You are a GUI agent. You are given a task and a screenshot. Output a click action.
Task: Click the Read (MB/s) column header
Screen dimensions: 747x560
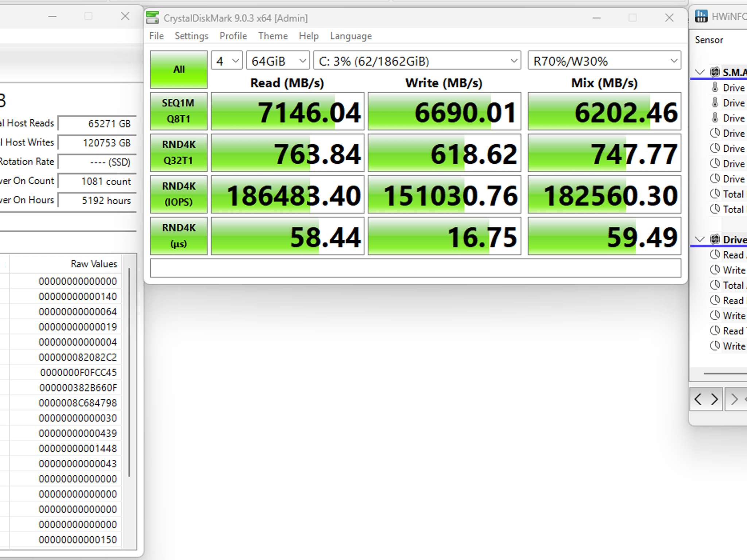tap(287, 83)
